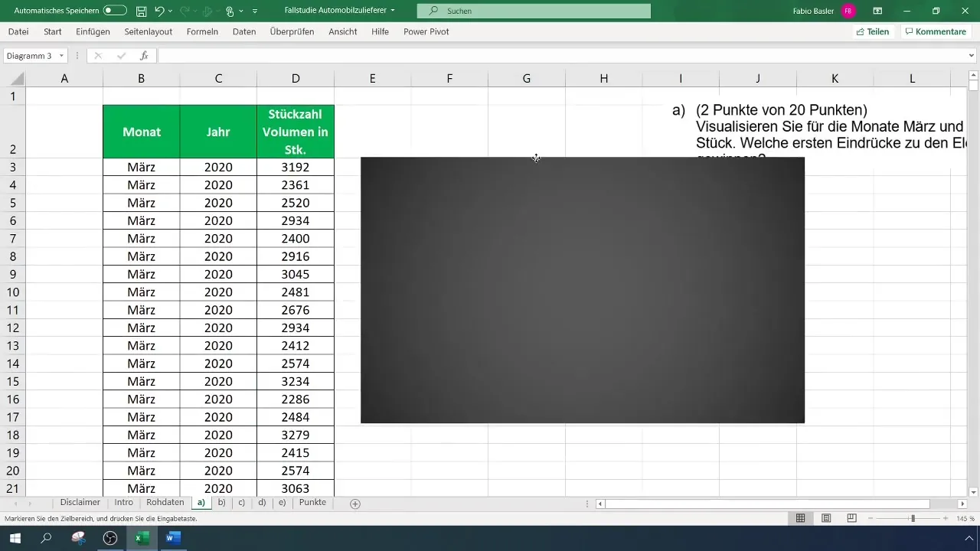The image size is (980, 551).
Task: Select the empty dark chart object
Action: tap(583, 290)
